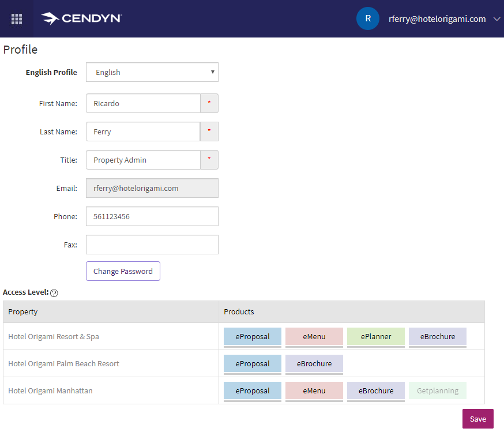This screenshot has width=504, height=432.
Task: Click the Hotel Origami Palm Beach Resort property name
Action: pos(63,363)
